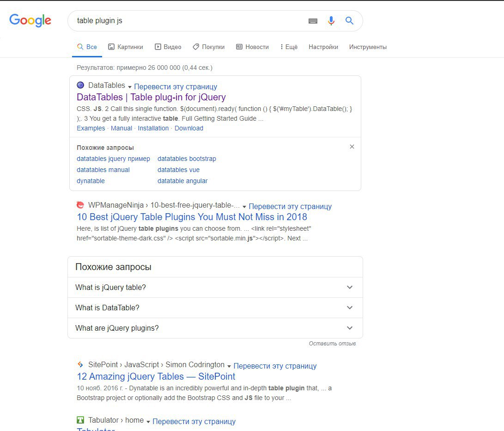This screenshot has height=431, width=504.
Task: Open '12 Amazing jQuery Tables — SitePoint' result
Action: coord(156,376)
